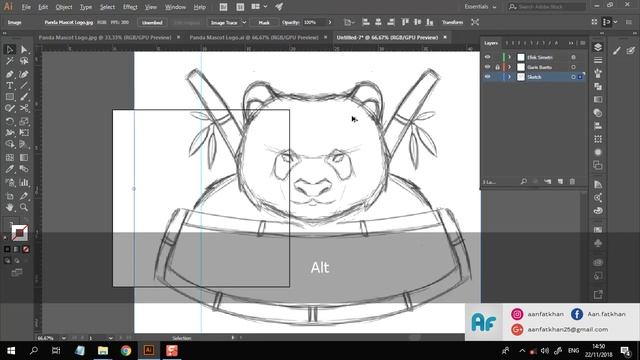
Task: Click the Image Trace button
Action: click(224, 22)
